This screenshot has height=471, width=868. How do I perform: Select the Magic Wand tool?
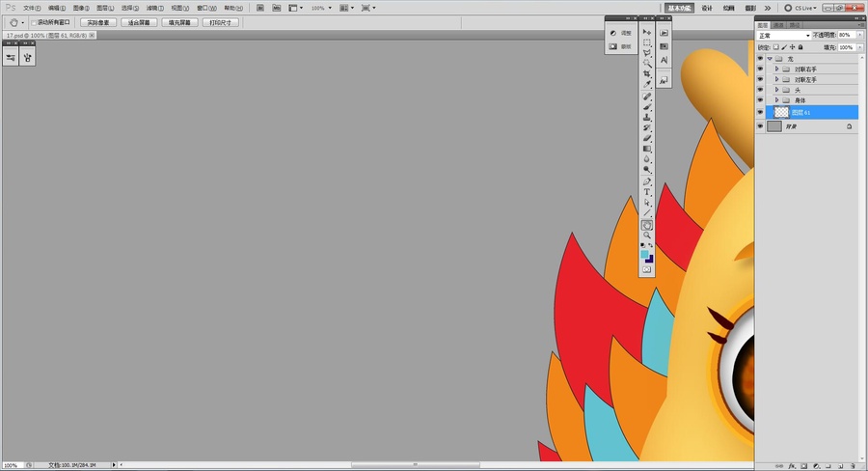[646, 64]
